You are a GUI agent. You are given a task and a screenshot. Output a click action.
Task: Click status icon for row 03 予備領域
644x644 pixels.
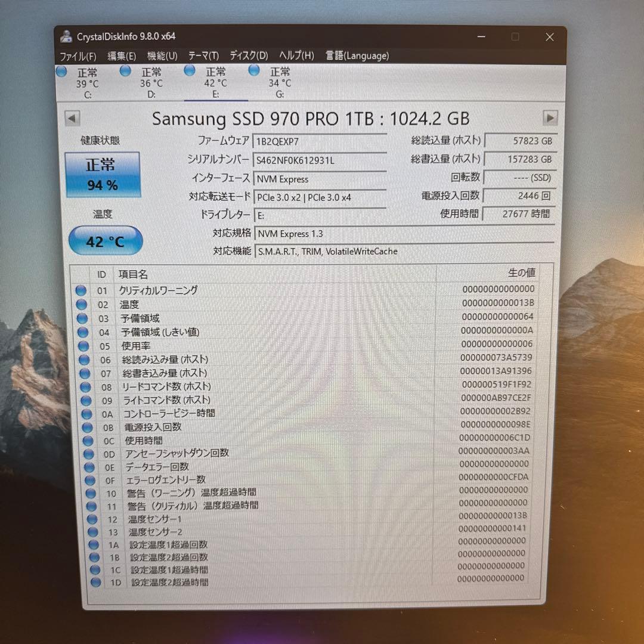(82, 318)
